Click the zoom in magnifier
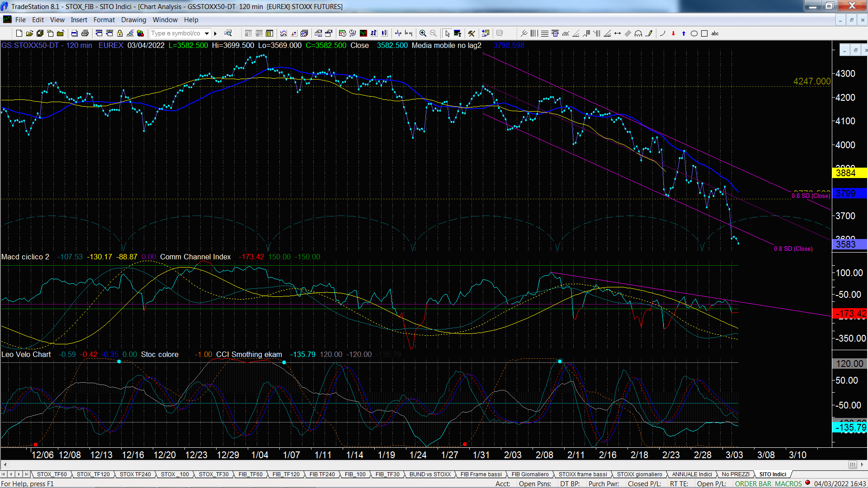Screen dimensions: 868x488 click(x=423, y=33)
